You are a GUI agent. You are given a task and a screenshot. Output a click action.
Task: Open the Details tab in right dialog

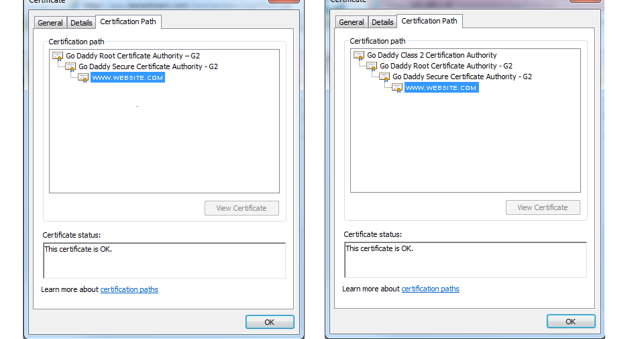click(382, 22)
